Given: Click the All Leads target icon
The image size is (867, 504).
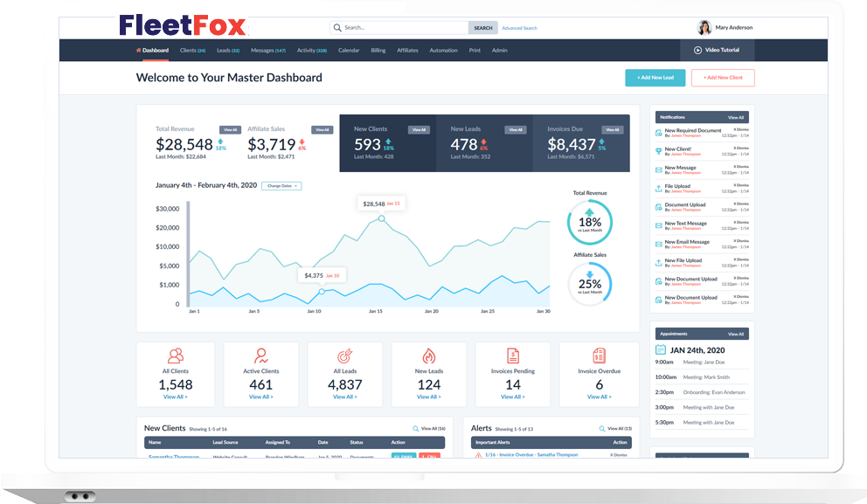Looking at the screenshot, I should [345, 356].
